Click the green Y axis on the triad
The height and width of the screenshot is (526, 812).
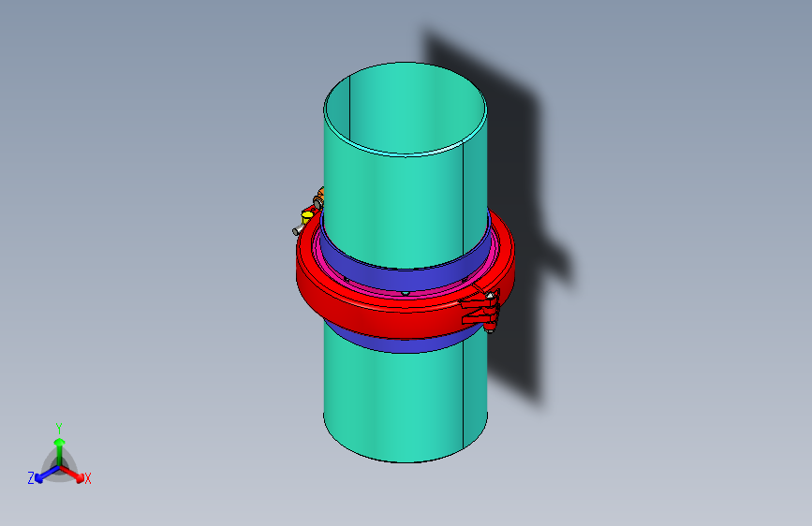point(60,452)
